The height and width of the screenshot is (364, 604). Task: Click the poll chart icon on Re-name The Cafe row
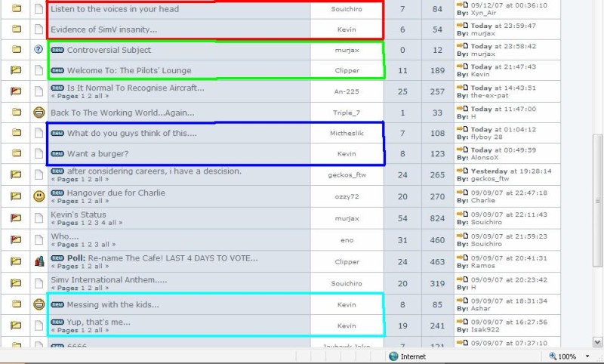[39, 261]
